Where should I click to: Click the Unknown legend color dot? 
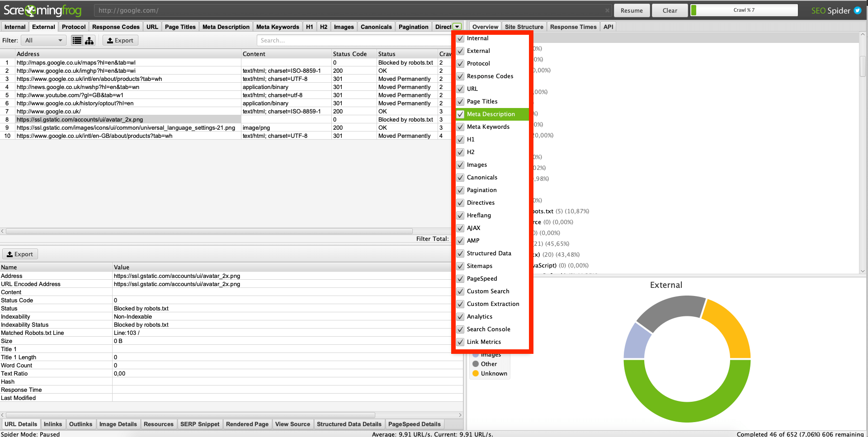click(476, 373)
